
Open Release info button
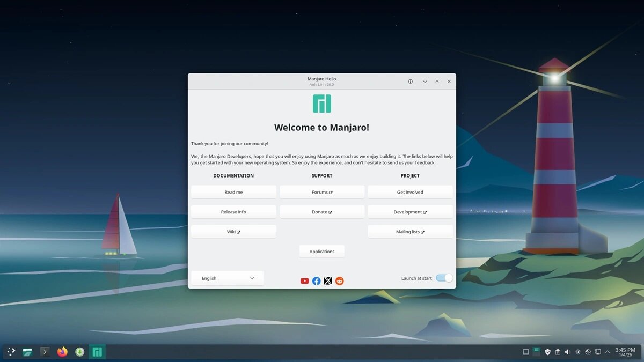tap(234, 212)
